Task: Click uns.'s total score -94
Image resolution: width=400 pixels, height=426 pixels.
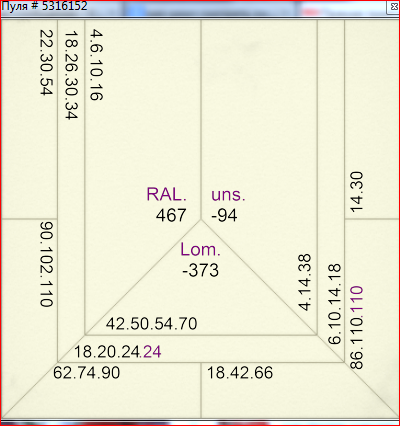Action: coord(224,215)
